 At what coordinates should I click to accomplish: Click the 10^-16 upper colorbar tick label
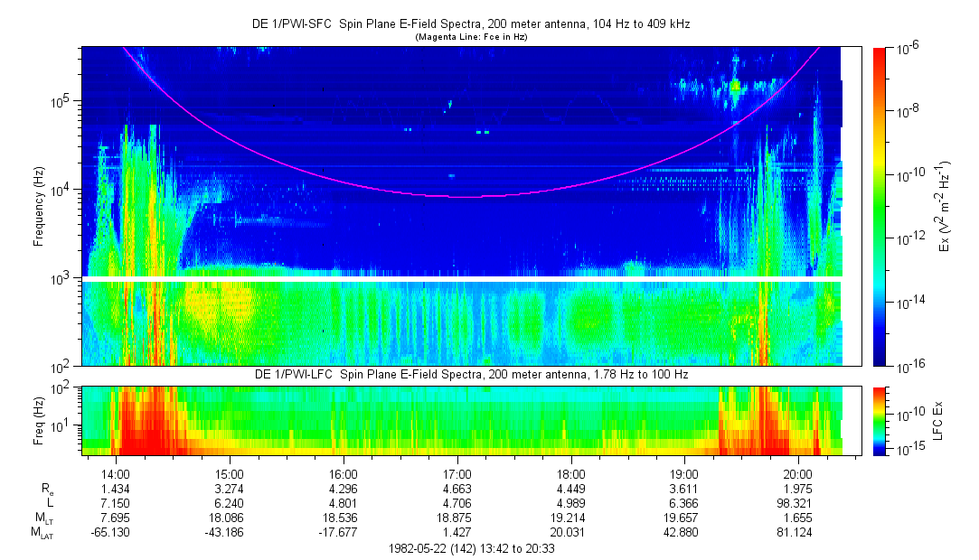(x=907, y=366)
